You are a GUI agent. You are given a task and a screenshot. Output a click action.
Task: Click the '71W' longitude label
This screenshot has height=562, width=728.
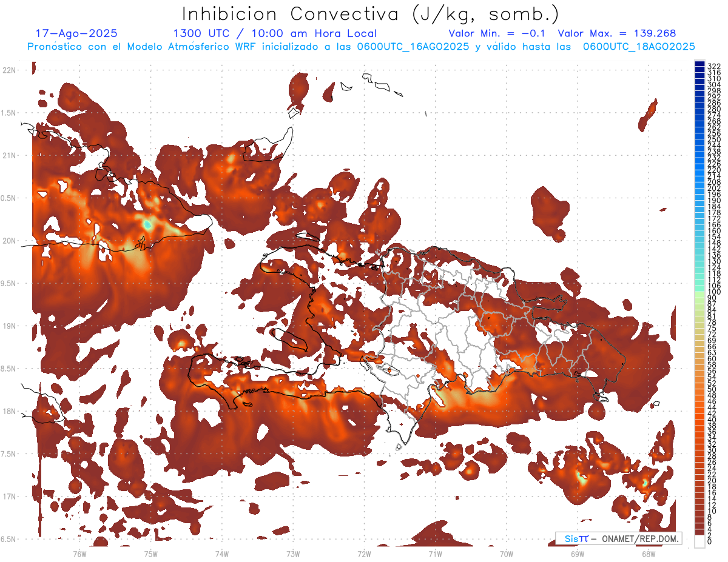435,553
